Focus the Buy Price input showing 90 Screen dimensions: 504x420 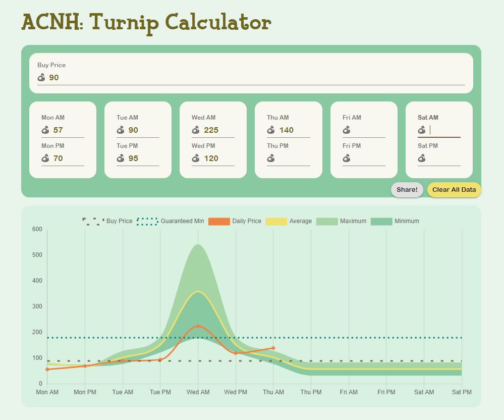[252, 77]
